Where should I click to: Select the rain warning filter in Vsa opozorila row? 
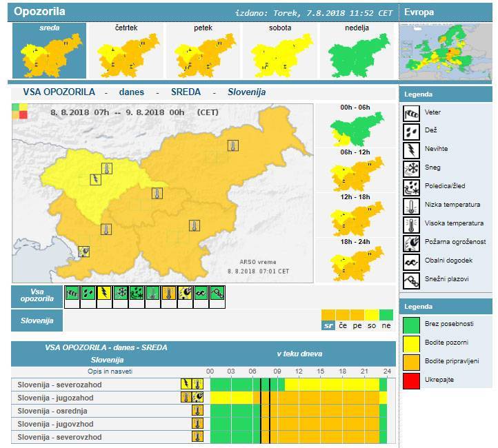coord(88,293)
